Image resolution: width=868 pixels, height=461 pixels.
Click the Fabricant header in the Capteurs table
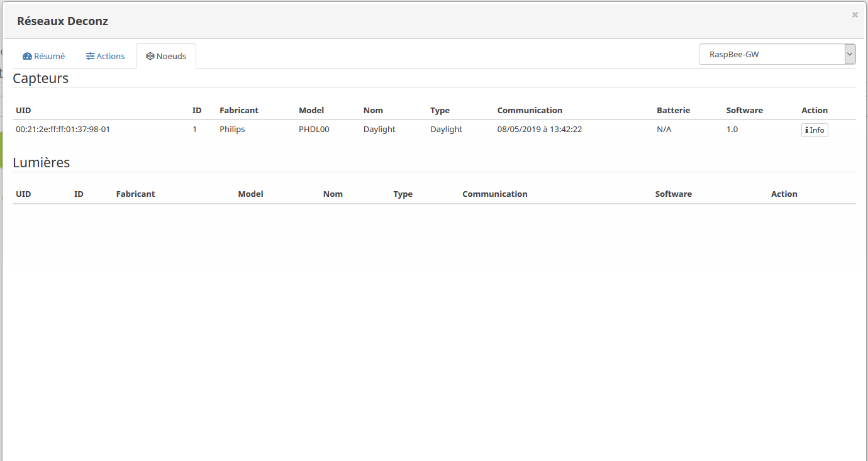[239, 110]
